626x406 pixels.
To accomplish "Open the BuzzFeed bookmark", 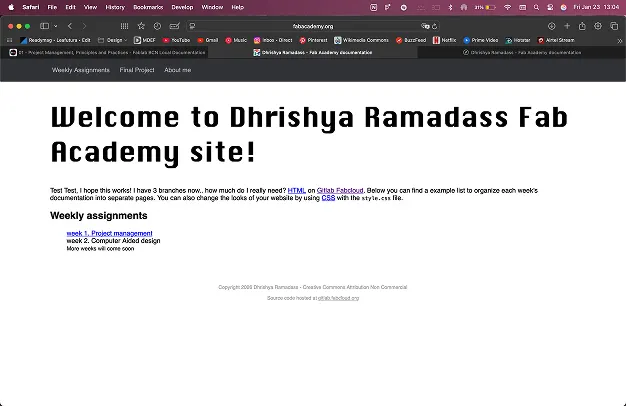I will click(x=411, y=40).
